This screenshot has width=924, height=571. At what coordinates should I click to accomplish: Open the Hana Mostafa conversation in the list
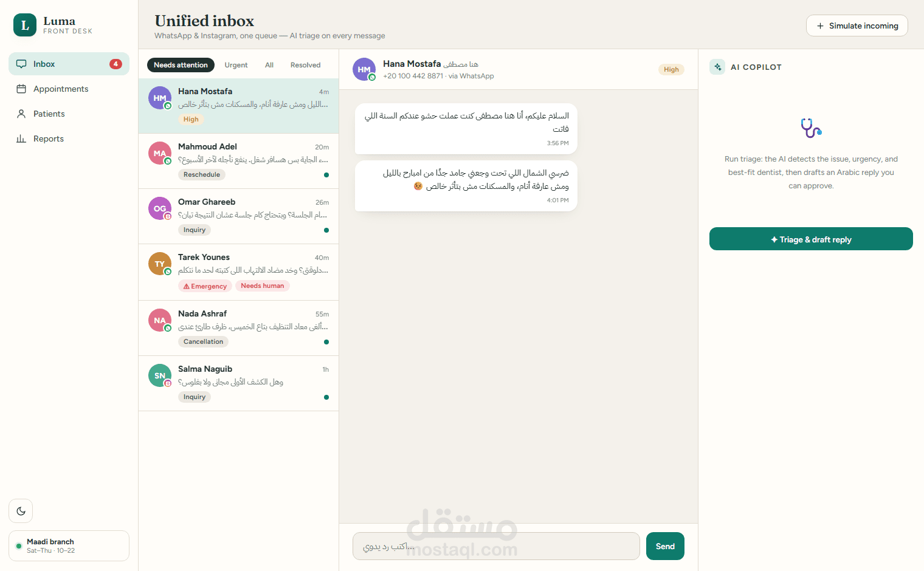tap(238, 106)
